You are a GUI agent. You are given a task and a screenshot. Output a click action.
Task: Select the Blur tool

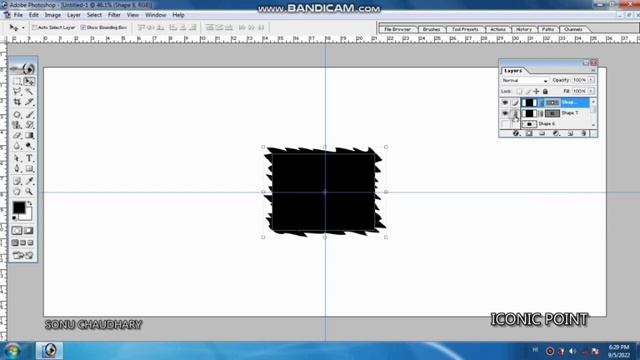click(x=17, y=146)
